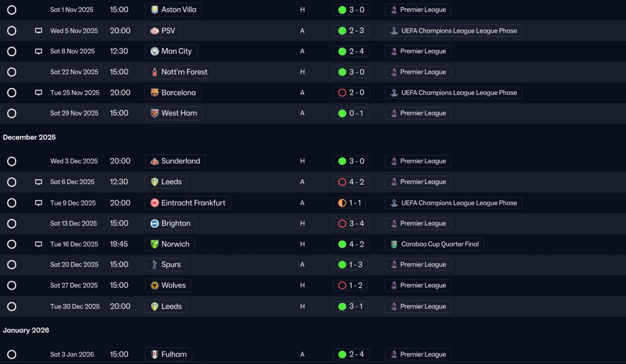This screenshot has width=626, height=364.
Task: Open the 2 - 0 Barcelona result
Action: click(351, 93)
